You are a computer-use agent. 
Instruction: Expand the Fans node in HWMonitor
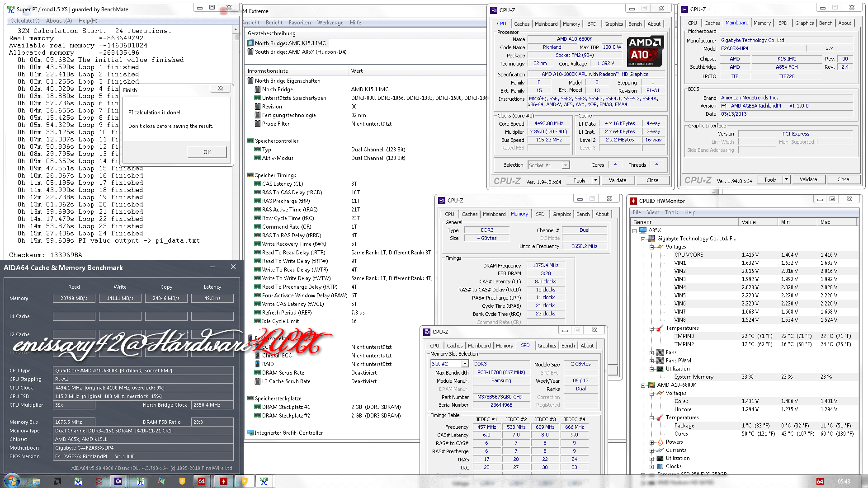click(652, 352)
